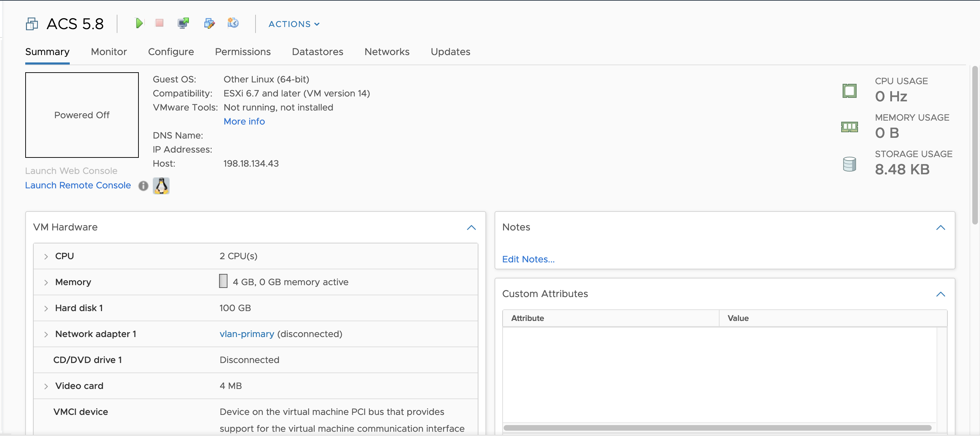
Task: Collapse the Custom Attributes panel
Action: (x=940, y=294)
